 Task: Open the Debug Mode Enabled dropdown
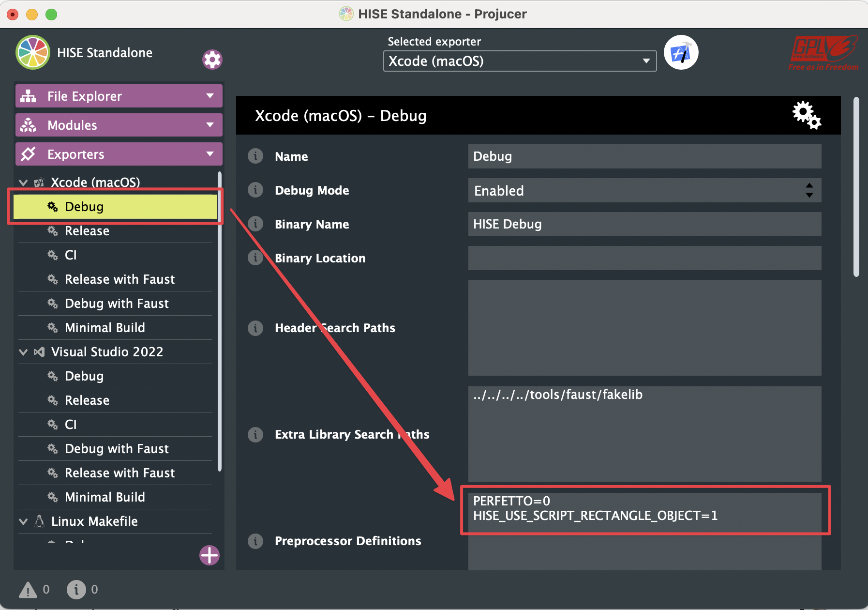(x=644, y=191)
